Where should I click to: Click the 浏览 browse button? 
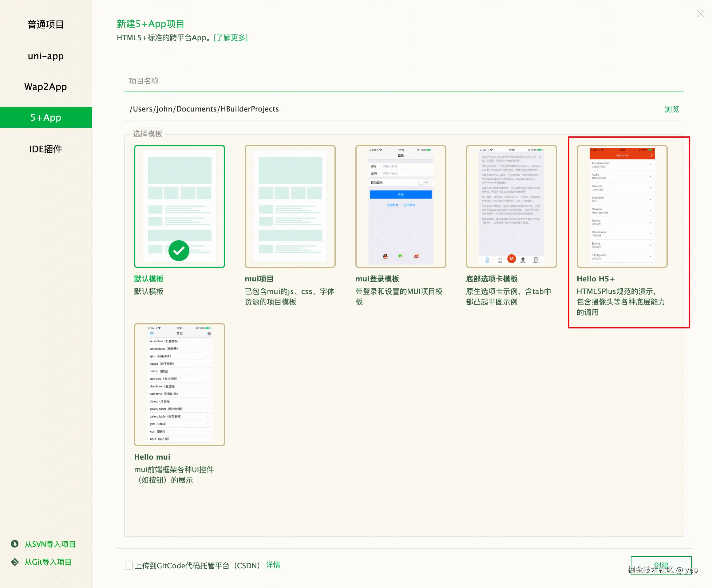point(671,109)
